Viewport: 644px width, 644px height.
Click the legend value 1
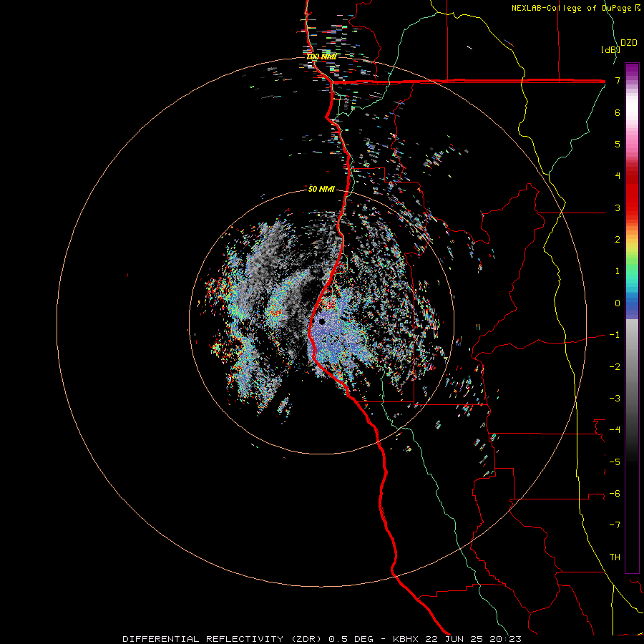618,271
